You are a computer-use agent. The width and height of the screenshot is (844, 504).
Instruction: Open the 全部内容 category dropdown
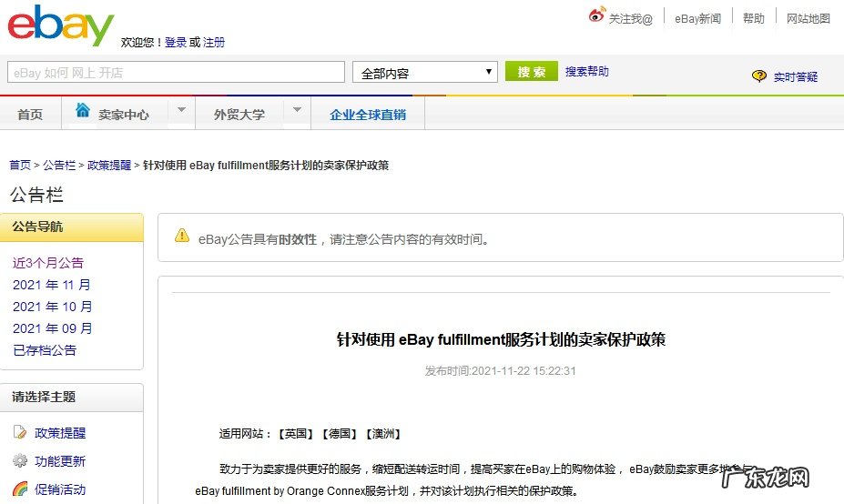pos(424,72)
